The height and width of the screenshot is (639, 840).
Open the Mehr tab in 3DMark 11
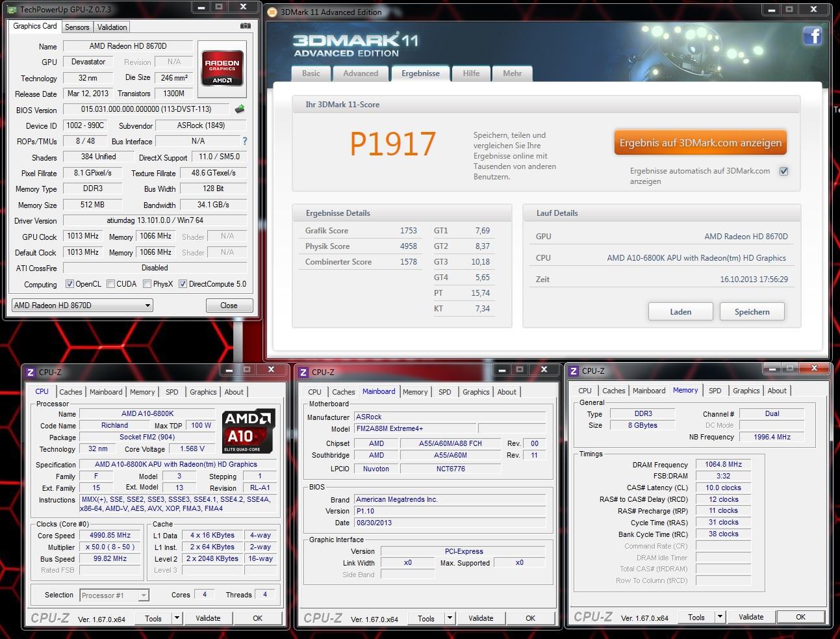[512, 73]
